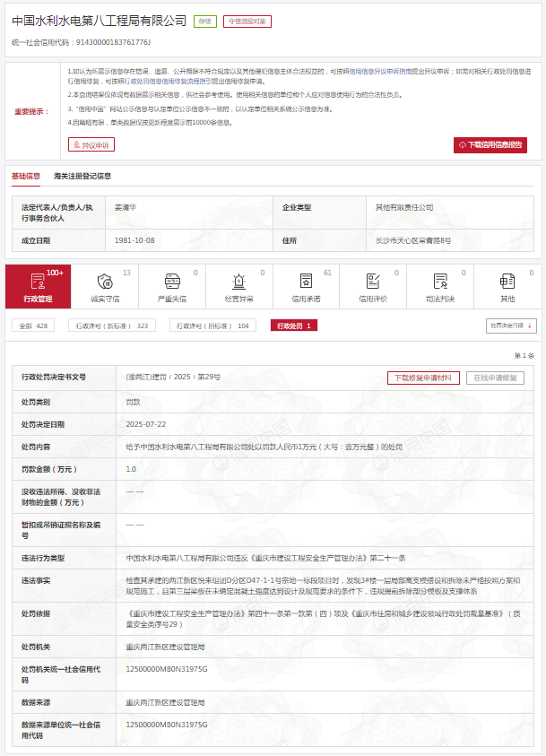
Task: Click the 存续 status badge
Action: [x=205, y=22]
